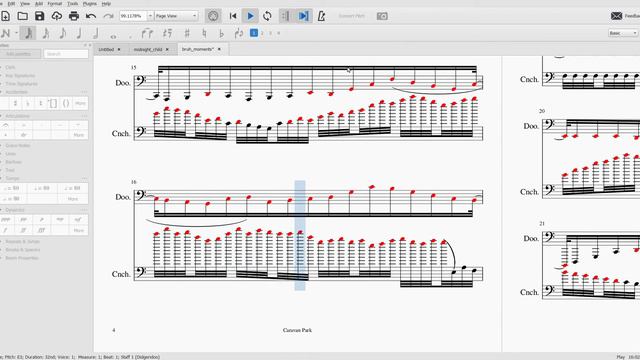Open note input mode dropdown arrow
The height and width of the screenshot is (360, 640).
[x=16, y=33]
